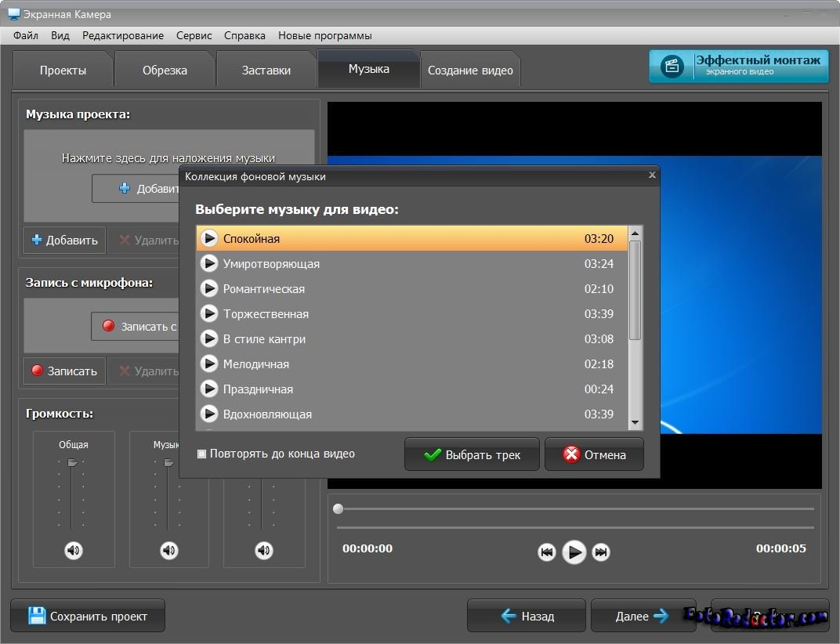Switch to the Проекты tab

click(63, 71)
